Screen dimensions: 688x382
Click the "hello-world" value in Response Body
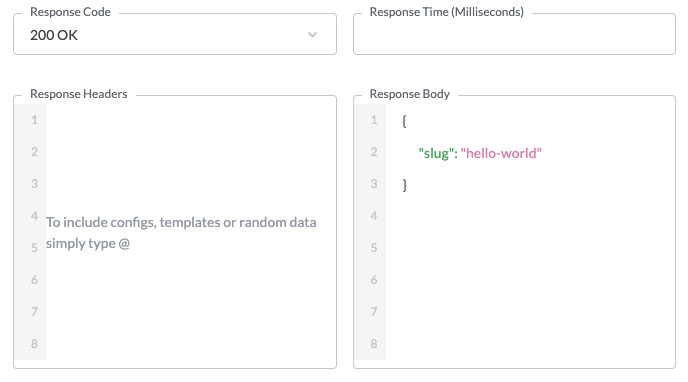tap(501, 153)
